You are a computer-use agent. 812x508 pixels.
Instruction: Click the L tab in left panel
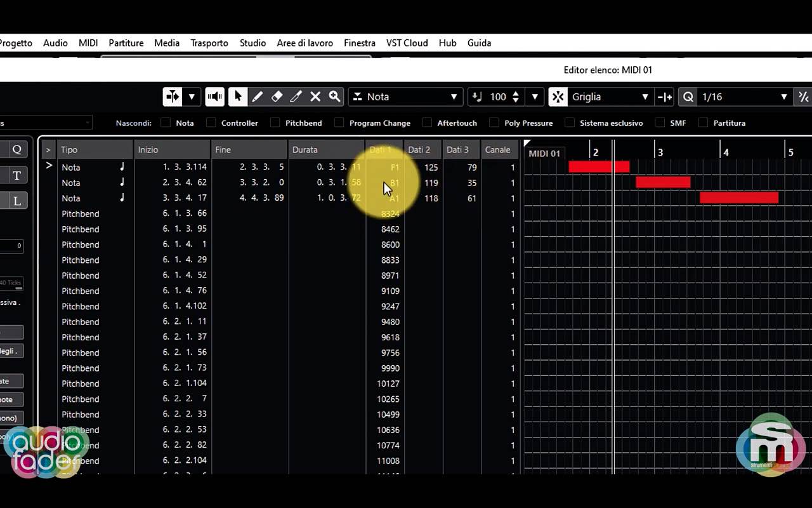point(17,201)
